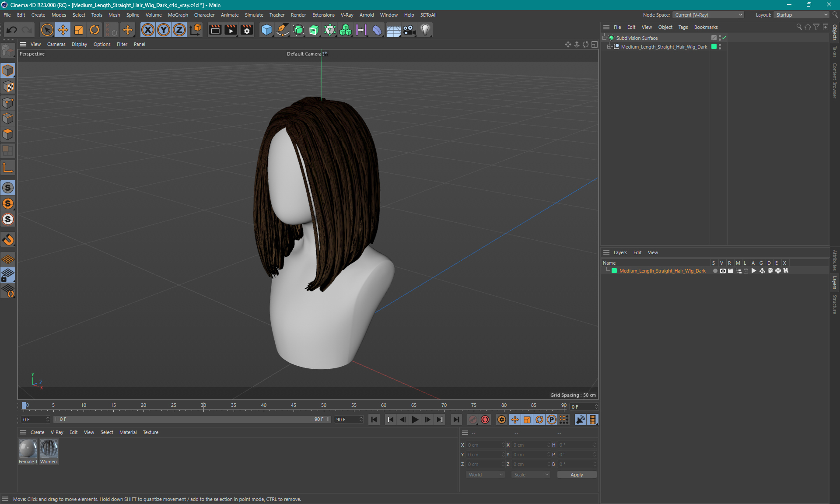This screenshot has width=840, height=504.
Task: Select the Move tool
Action: (x=63, y=30)
